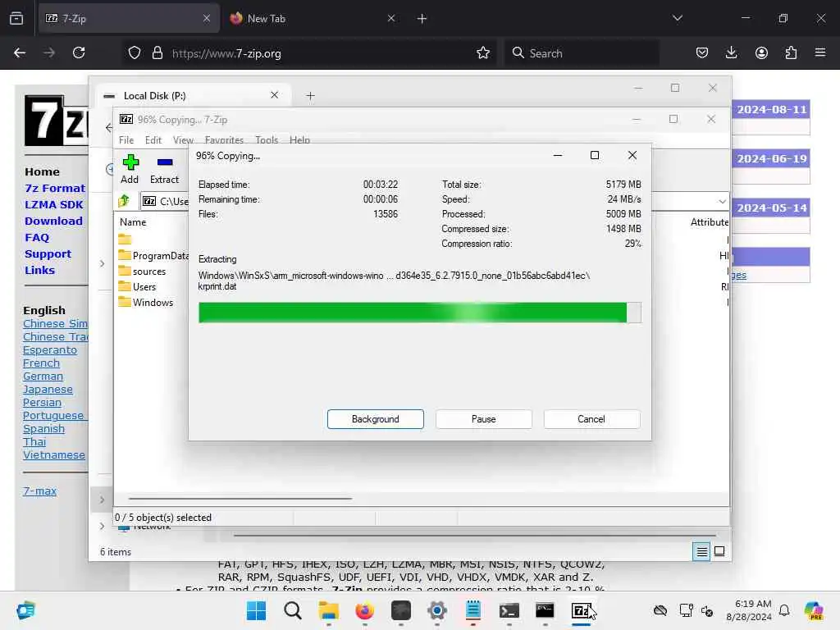
Task: Open clock and date in system tray
Action: (x=748, y=610)
